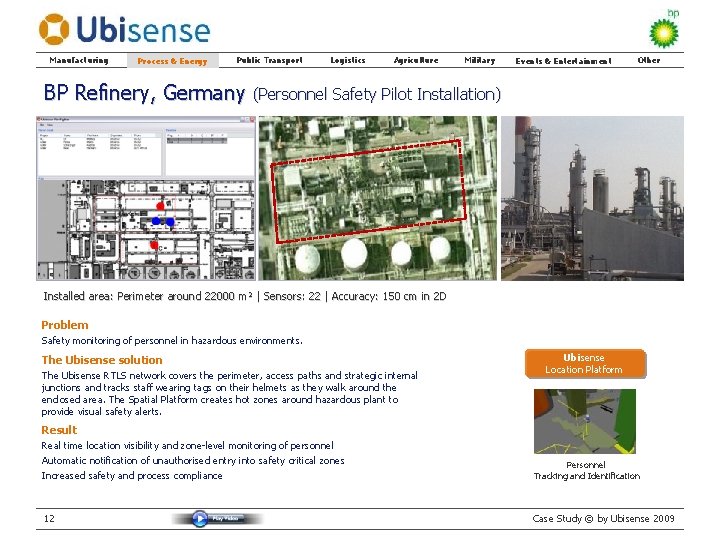Click The Ubisense solution heading
The height and width of the screenshot is (540, 720).
[102, 360]
